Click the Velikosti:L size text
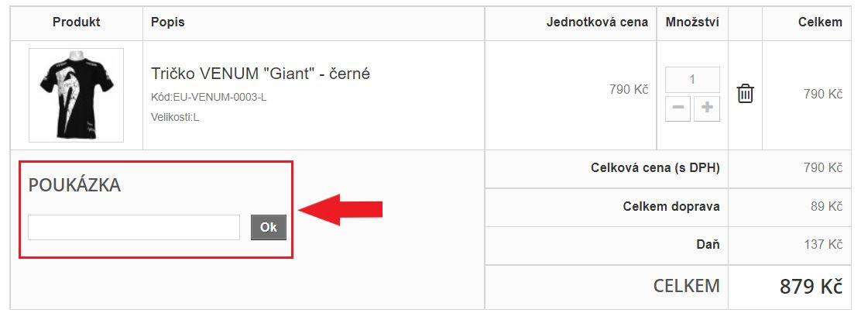Screen dimensions: 868x320 pyautogui.click(x=175, y=117)
